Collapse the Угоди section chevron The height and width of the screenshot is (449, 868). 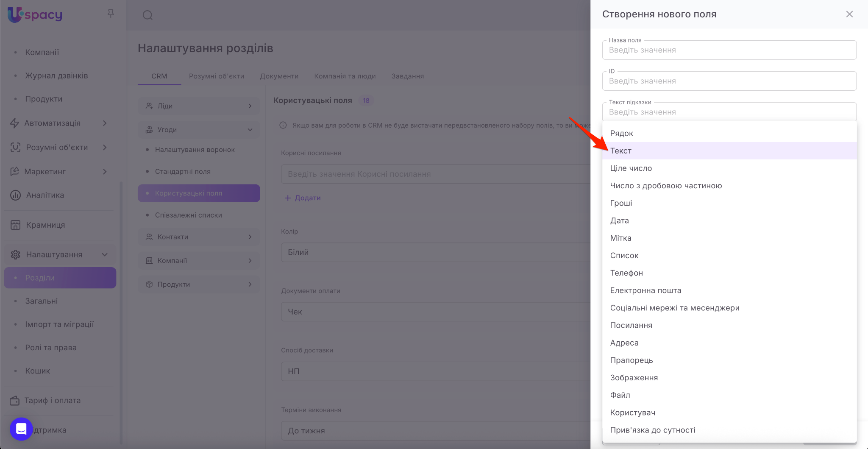point(250,130)
